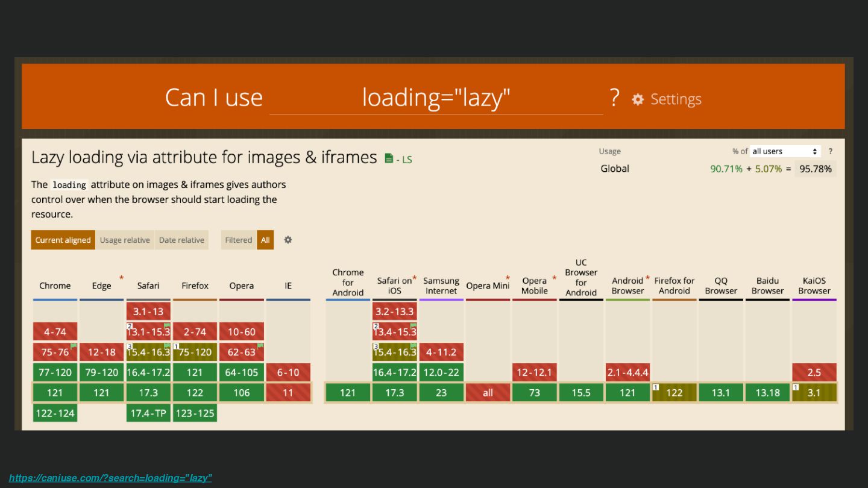Click the Firefox for Android header
Image resolution: width=868 pixels, height=488 pixels.
(x=675, y=286)
